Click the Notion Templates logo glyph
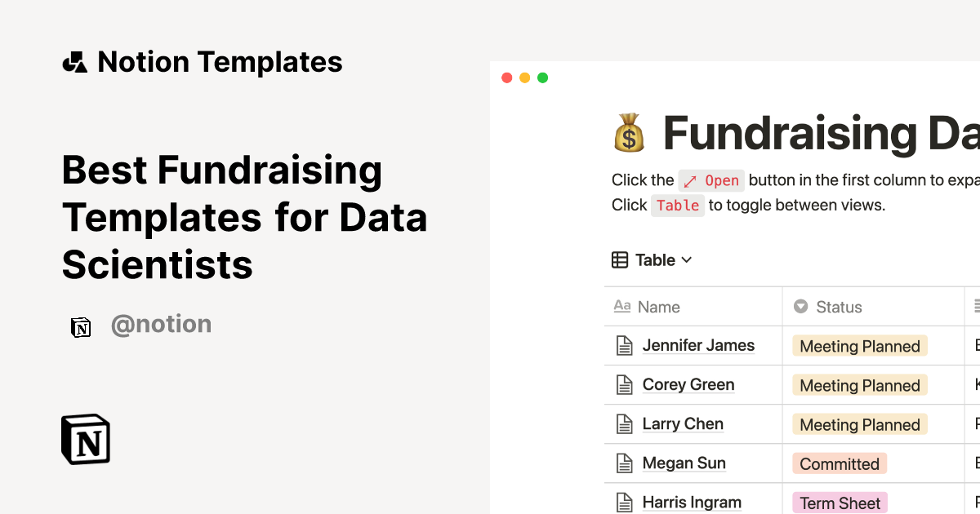The image size is (980, 514). click(75, 61)
